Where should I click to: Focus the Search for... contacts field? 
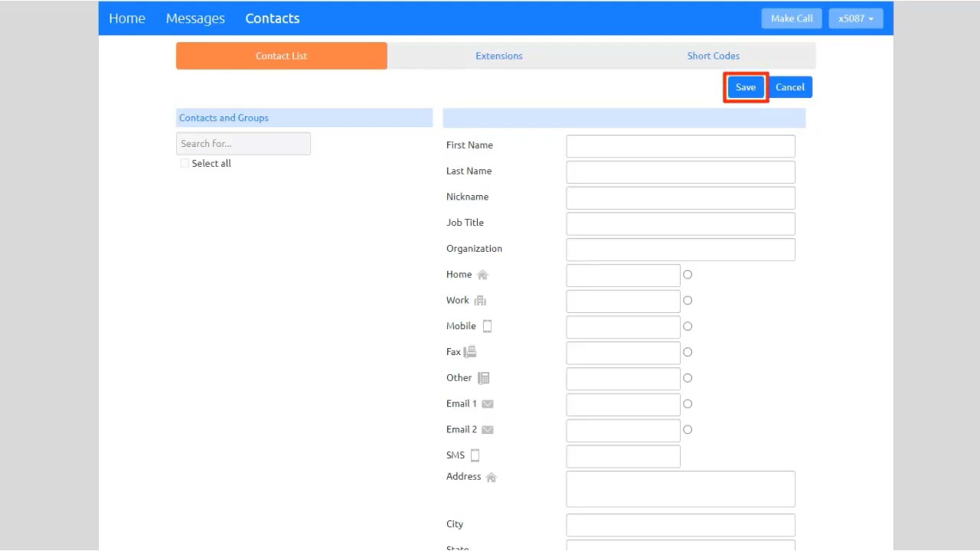click(x=243, y=144)
